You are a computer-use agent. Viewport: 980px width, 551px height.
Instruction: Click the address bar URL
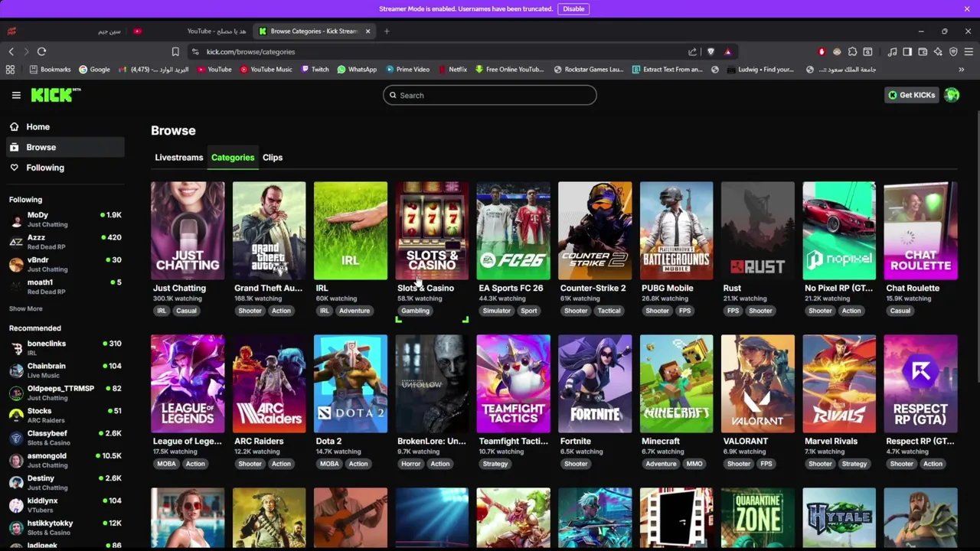coord(250,52)
